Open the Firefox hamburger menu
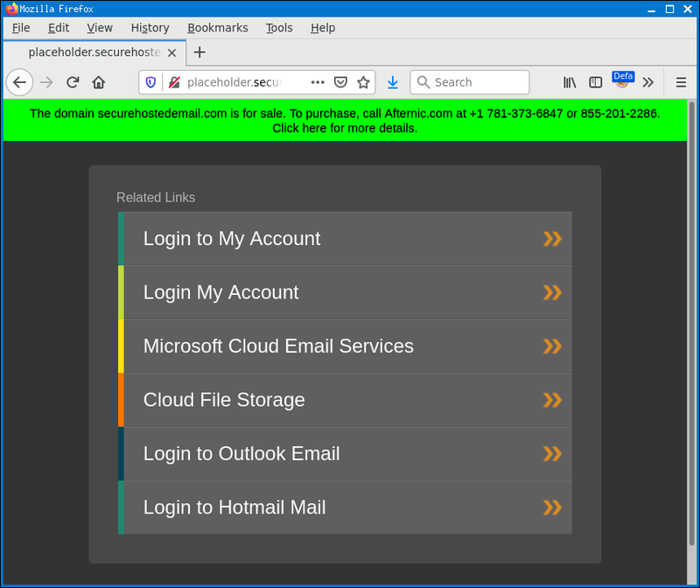Screen dimensions: 700x588 [x=681, y=82]
